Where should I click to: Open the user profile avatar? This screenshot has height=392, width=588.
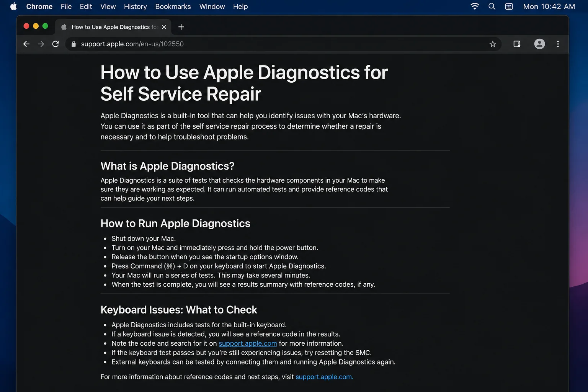pyautogui.click(x=539, y=44)
